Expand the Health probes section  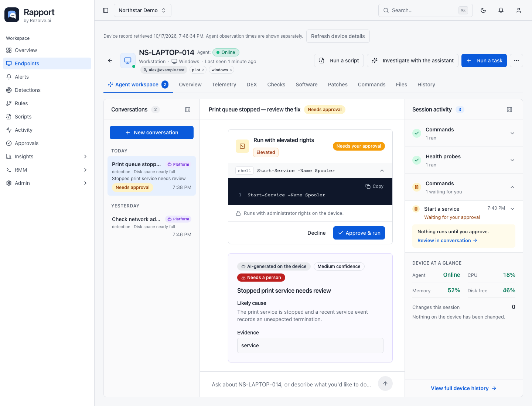[464, 160]
